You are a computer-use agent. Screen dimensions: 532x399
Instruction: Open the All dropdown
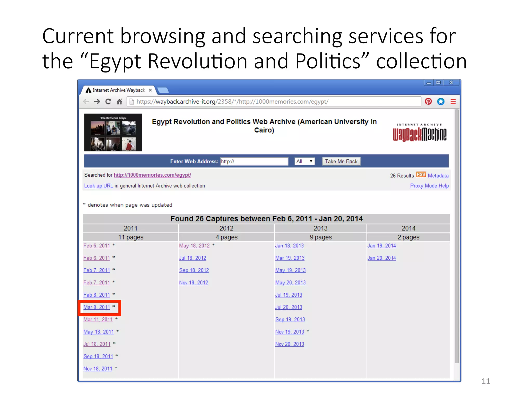[x=304, y=161]
